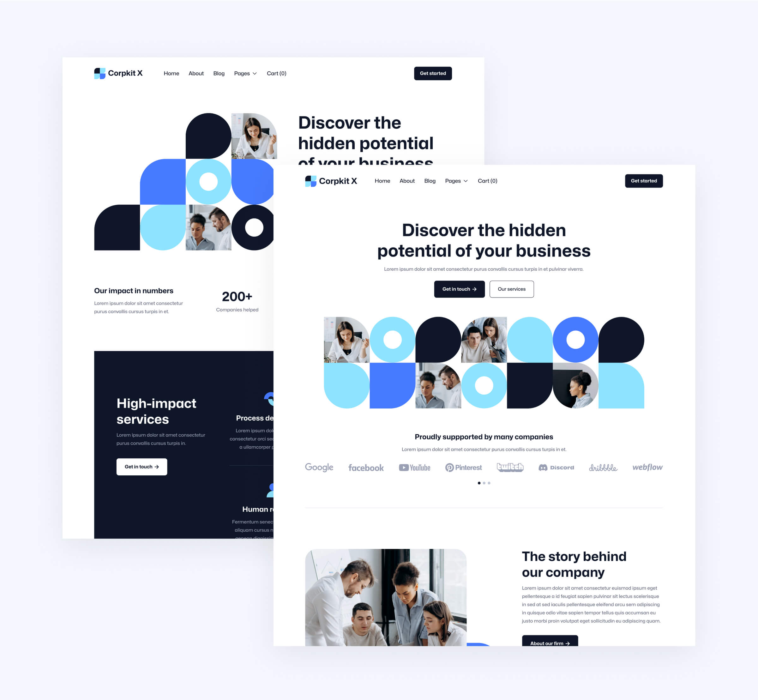Open the Cart (0) dropdown

487,181
